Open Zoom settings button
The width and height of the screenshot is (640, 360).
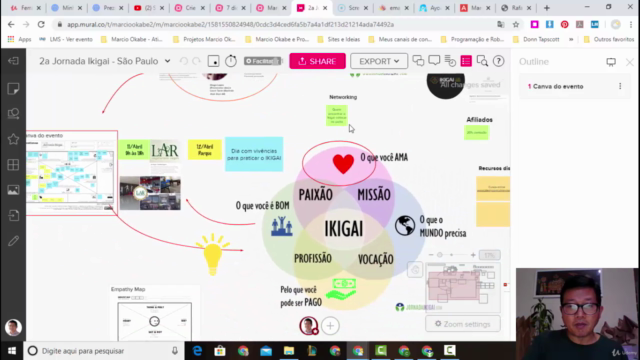463,324
